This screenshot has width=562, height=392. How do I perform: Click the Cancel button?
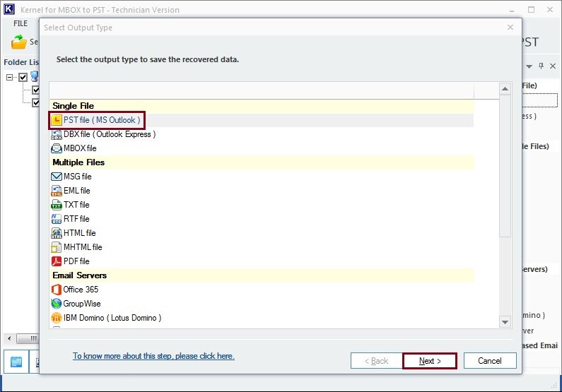click(x=490, y=361)
